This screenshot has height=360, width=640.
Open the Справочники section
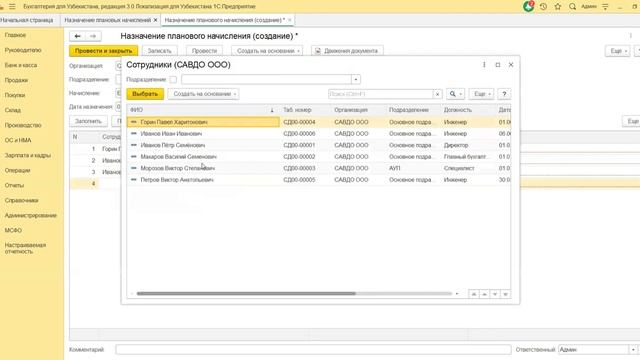pos(22,200)
